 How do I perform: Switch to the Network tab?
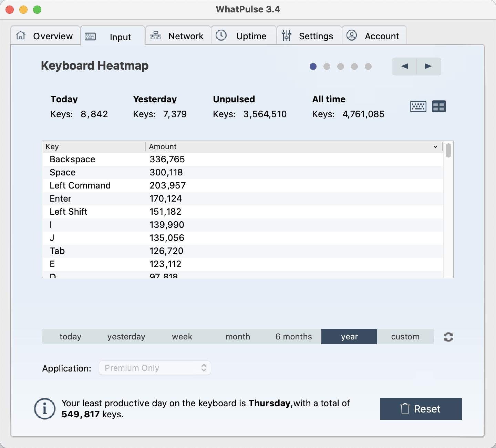click(x=178, y=36)
